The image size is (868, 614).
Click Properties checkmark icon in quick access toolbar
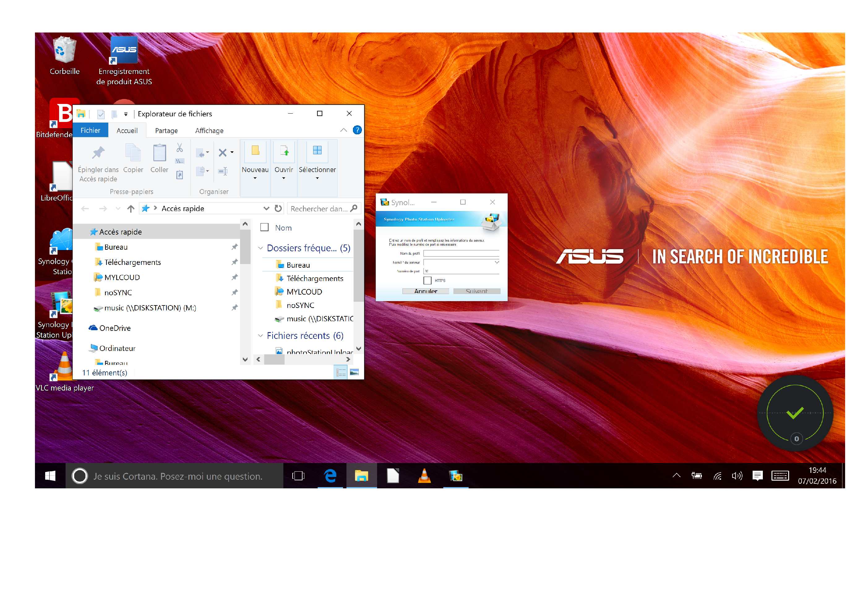101,114
